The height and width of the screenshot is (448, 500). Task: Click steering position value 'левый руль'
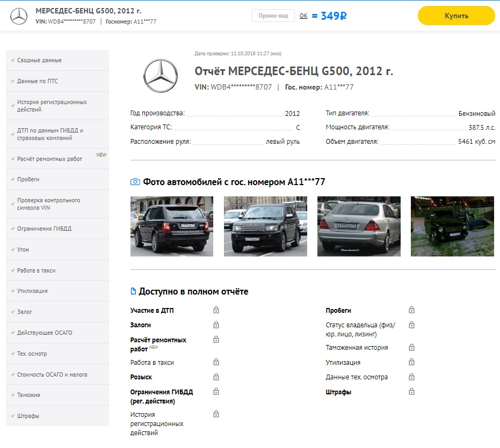pyautogui.click(x=283, y=142)
